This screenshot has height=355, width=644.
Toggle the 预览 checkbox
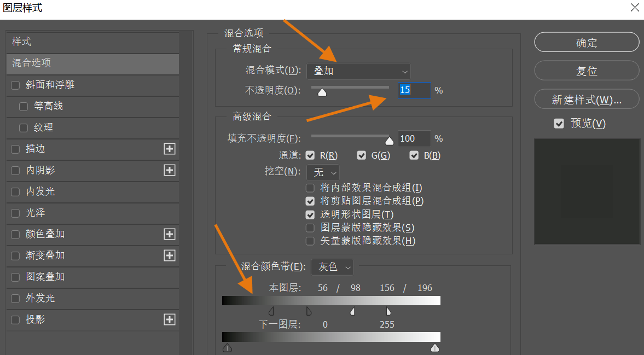click(x=559, y=123)
